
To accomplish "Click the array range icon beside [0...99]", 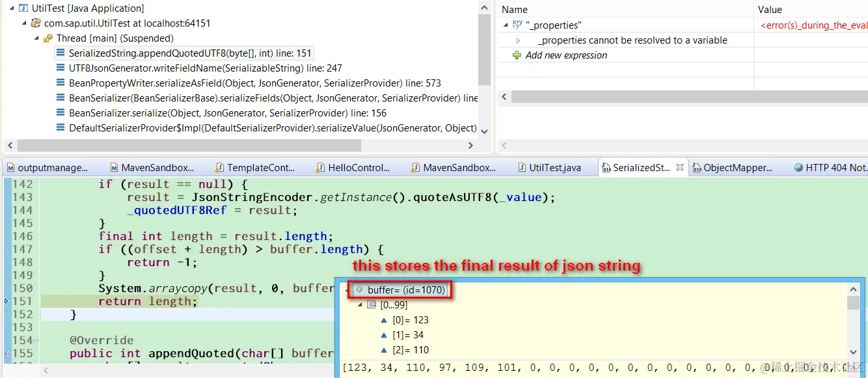I will (372, 304).
